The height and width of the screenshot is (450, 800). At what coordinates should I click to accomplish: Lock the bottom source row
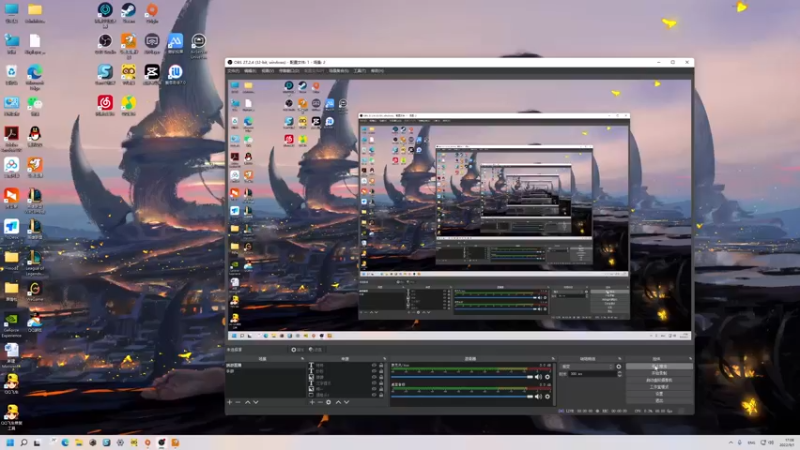381,395
